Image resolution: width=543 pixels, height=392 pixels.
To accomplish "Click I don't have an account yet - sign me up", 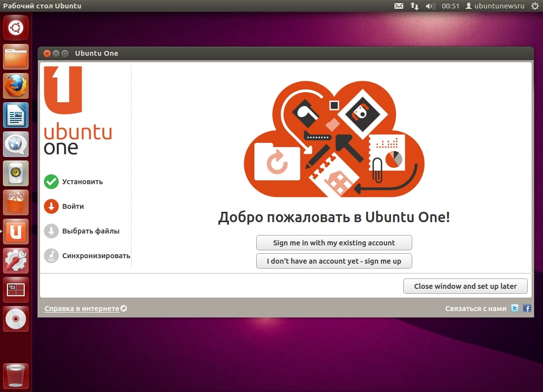I will (x=334, y=261).
